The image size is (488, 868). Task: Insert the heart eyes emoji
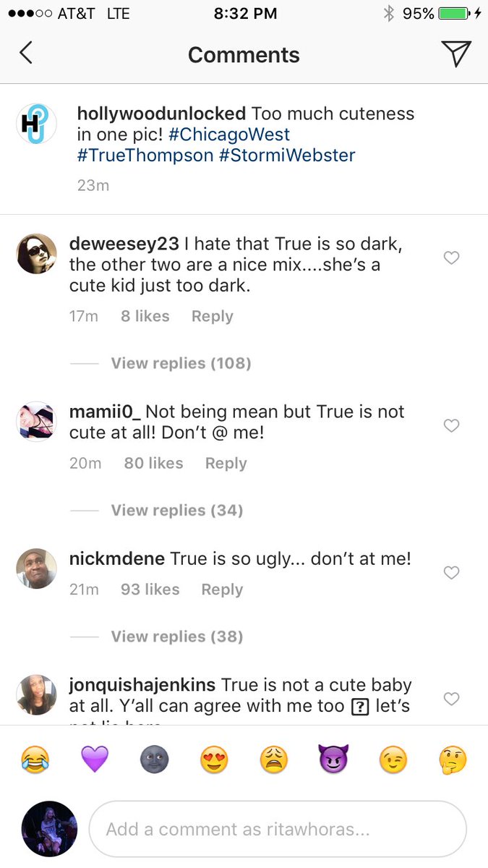214,760
